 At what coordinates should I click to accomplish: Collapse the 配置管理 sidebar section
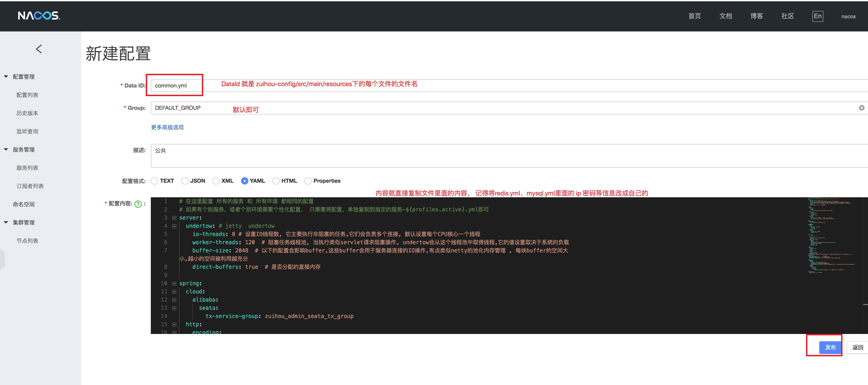(6, 77)
